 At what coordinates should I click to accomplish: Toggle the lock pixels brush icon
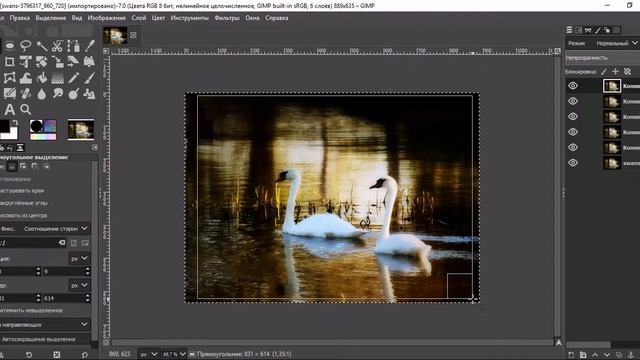coord(604,71)
